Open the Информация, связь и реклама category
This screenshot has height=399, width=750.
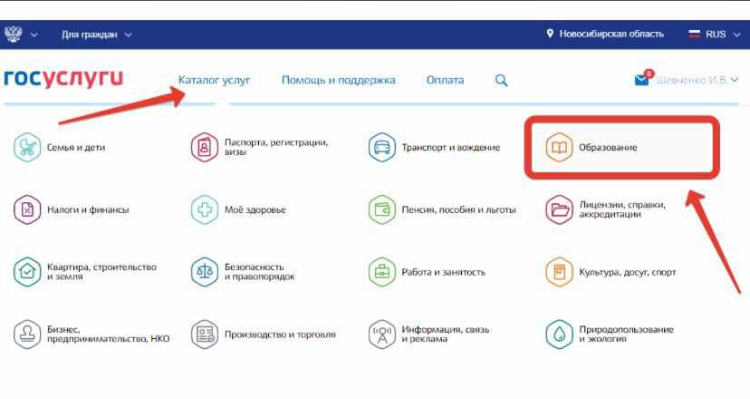(429, 334)
